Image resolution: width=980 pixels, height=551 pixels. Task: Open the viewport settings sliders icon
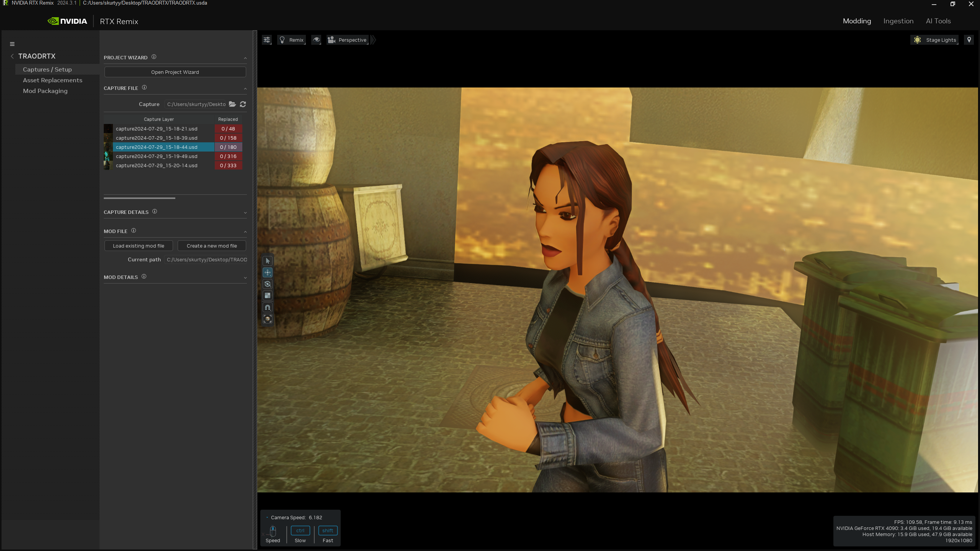pos(267,40)
